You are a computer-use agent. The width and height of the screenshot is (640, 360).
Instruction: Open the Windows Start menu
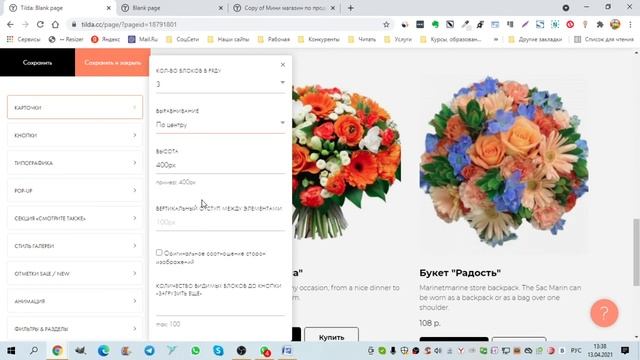point(11,351)
